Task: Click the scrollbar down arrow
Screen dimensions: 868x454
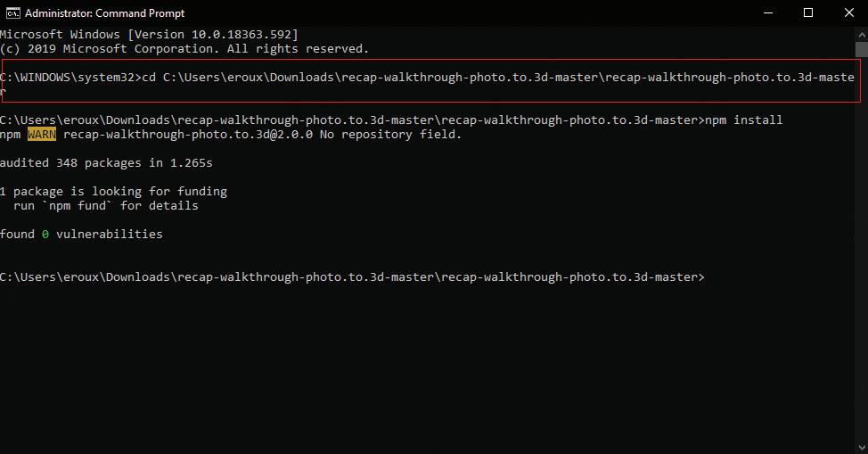Action: tap(862, 447)
